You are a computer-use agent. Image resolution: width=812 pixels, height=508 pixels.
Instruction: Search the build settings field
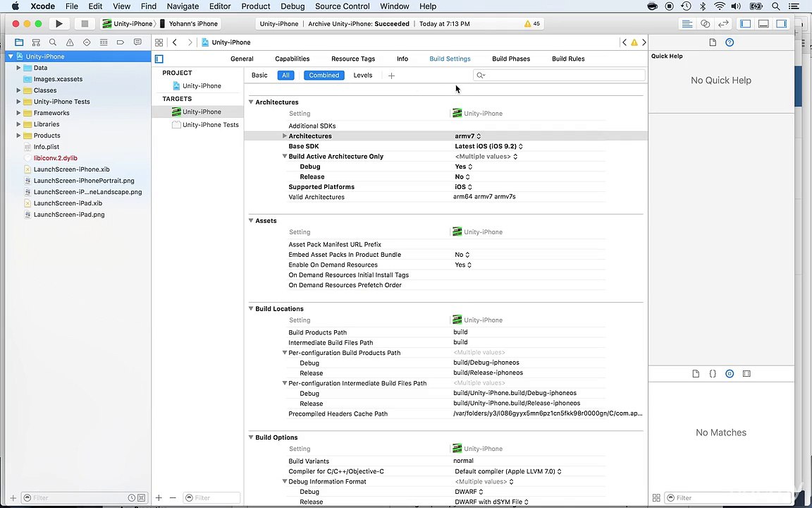pyautogui.click(x=559, y=75)
